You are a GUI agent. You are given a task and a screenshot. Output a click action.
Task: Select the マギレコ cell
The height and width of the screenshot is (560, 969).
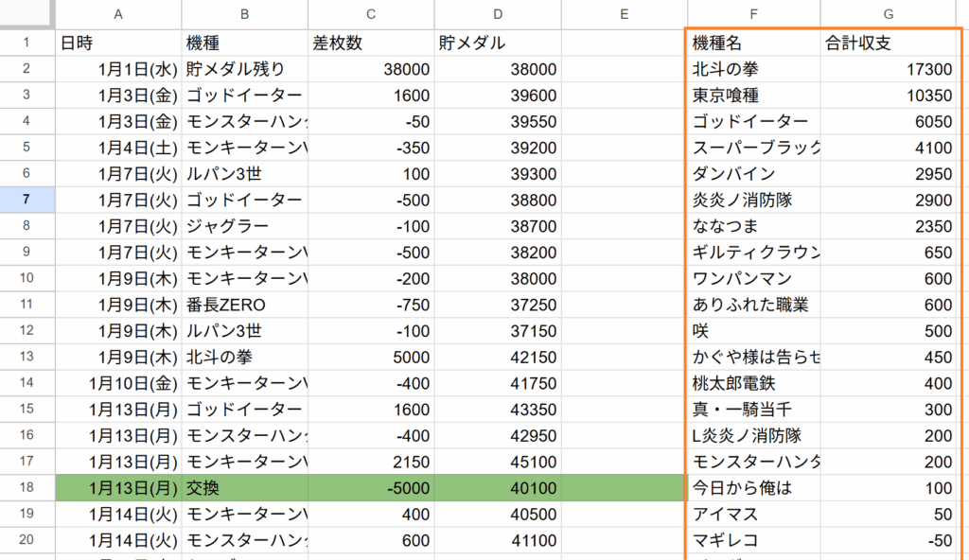753,540
